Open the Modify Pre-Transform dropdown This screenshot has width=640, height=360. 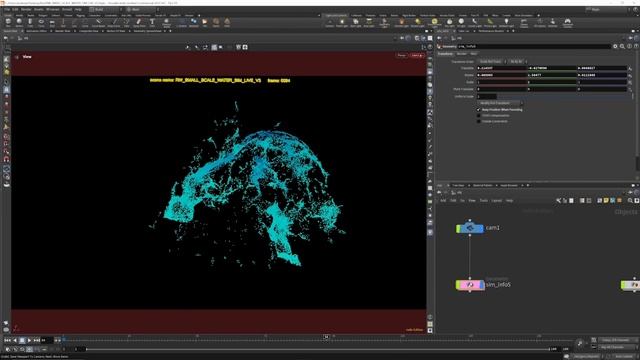[500, 103]
